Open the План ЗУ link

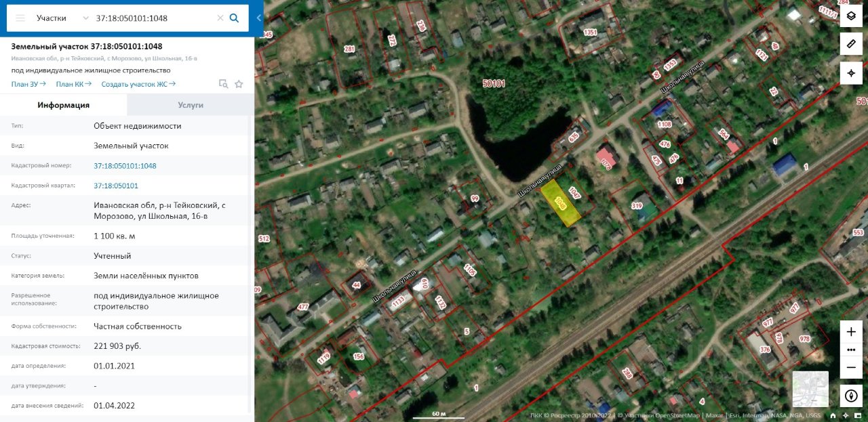[28, 84]
